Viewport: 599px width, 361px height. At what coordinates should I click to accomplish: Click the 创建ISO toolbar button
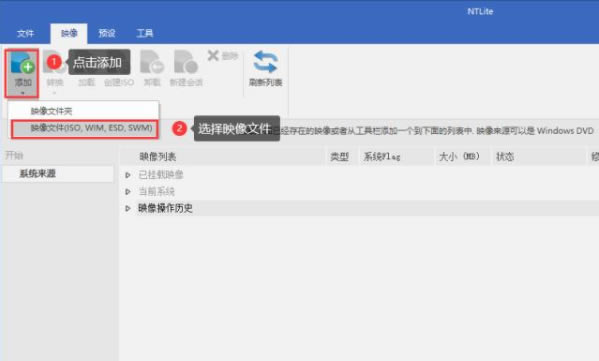pyautogui.click(x=119, y=82)
